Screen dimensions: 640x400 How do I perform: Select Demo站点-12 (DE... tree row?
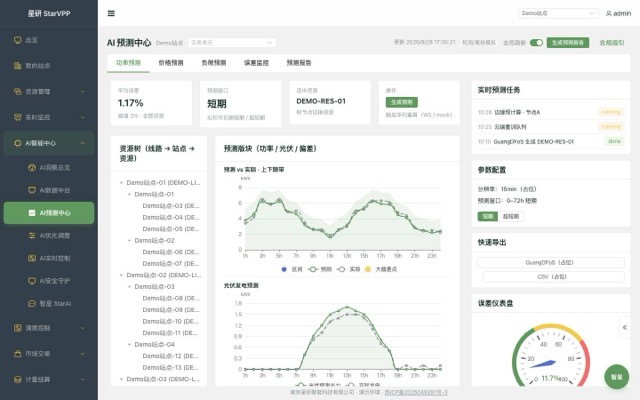click(171, 356)
